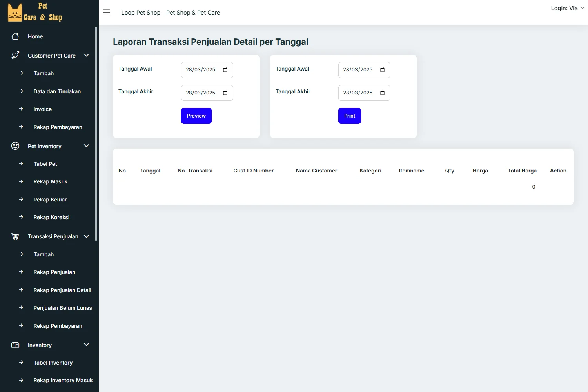Click arrow icon beside Tabel Pet
The height and width of the screenshot is (392, 588).
[21, 163]
